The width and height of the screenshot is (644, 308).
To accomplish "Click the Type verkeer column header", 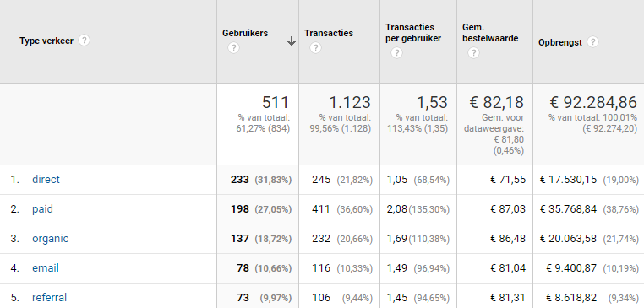I will (46, 41).
